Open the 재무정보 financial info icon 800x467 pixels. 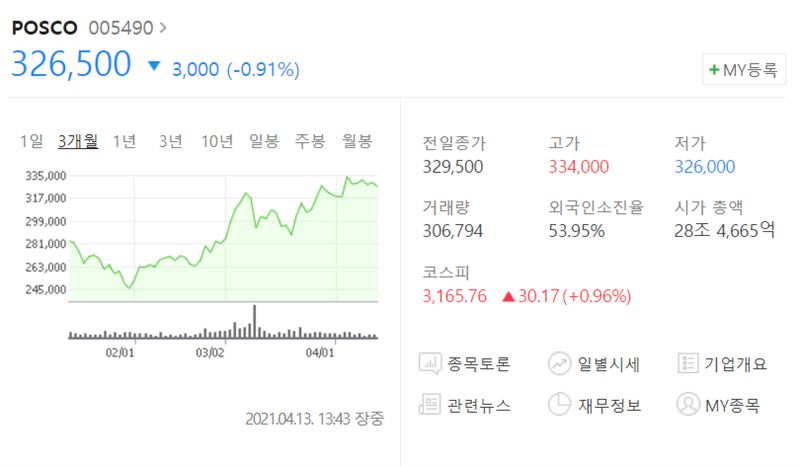[x=560, y=405]
